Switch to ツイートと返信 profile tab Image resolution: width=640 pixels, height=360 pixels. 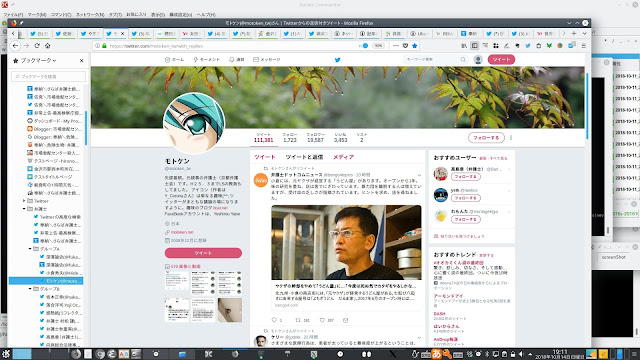[304, 157]
